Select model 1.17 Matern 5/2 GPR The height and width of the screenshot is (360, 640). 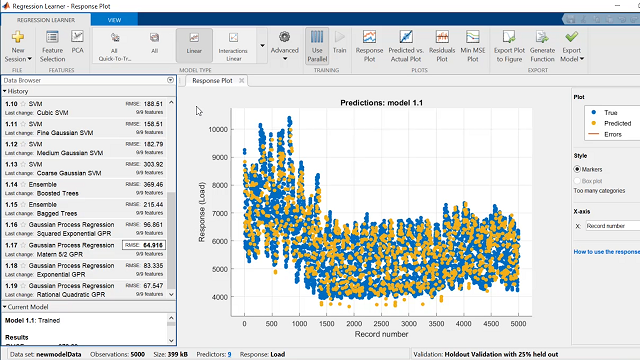(x=84, y=249)
